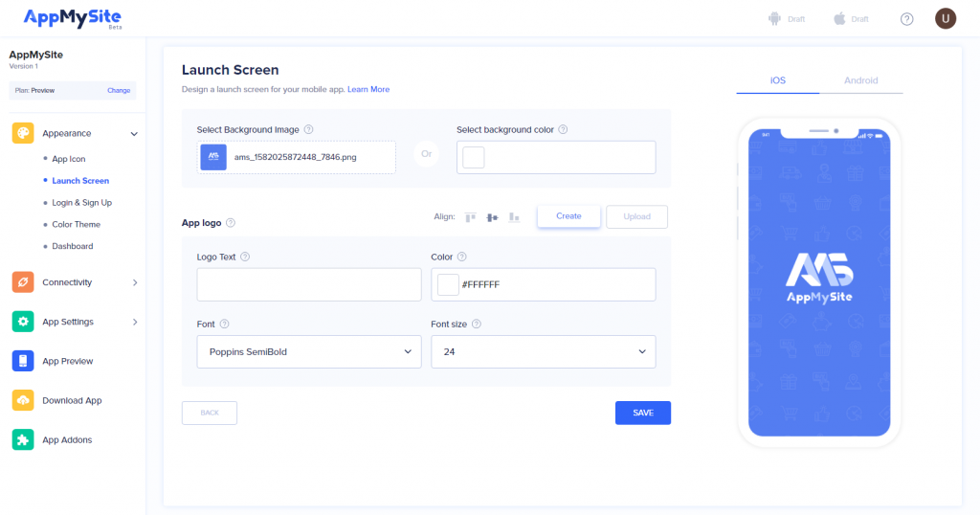Image resolution: width=980 pixels, height=515 pixels.
Task: Show help tooltip for Font
Action: [x=224, y=324]
